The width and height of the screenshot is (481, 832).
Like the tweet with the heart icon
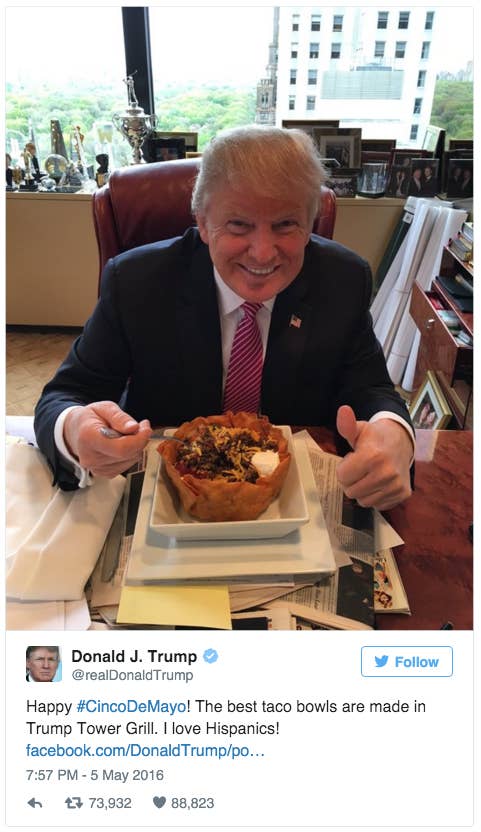[x=159, y=802]
